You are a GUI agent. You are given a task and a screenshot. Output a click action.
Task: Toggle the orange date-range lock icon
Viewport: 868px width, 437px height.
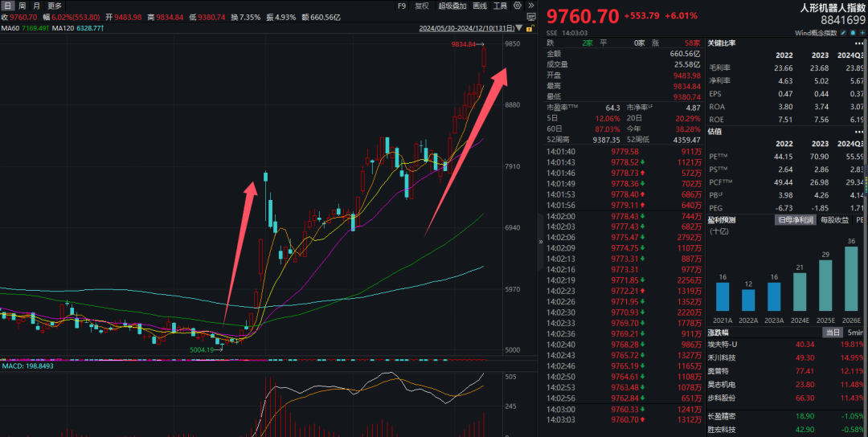[x=531, y=27]
